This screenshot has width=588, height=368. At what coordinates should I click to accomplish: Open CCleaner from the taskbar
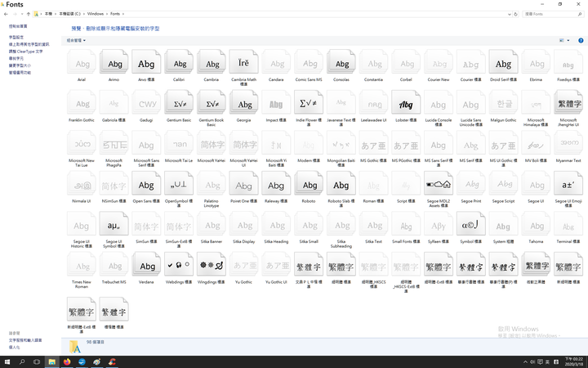(112, 362)
